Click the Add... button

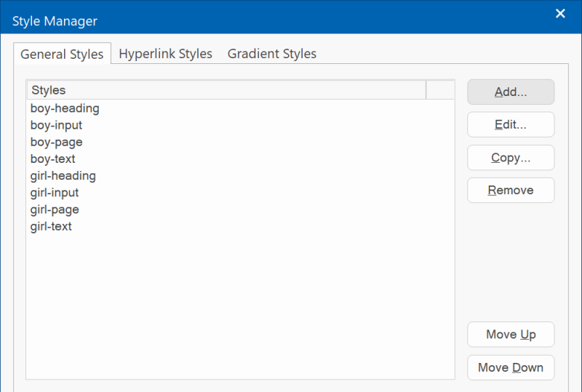click(x=511, y=92)
